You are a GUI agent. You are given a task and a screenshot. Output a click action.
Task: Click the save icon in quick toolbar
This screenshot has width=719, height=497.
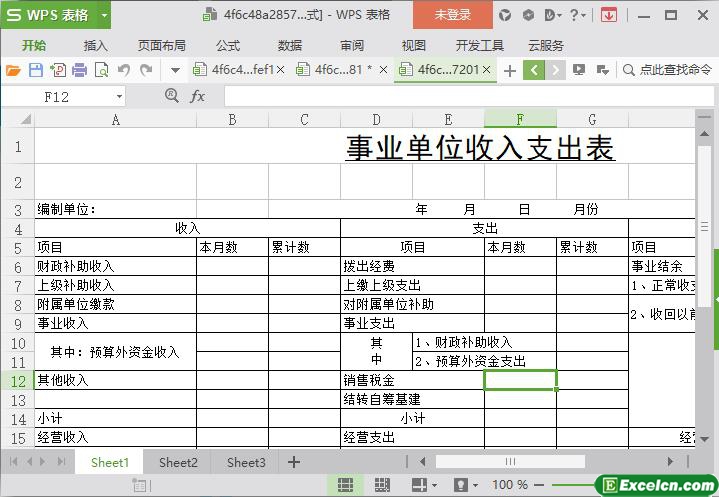click(35, 70)
